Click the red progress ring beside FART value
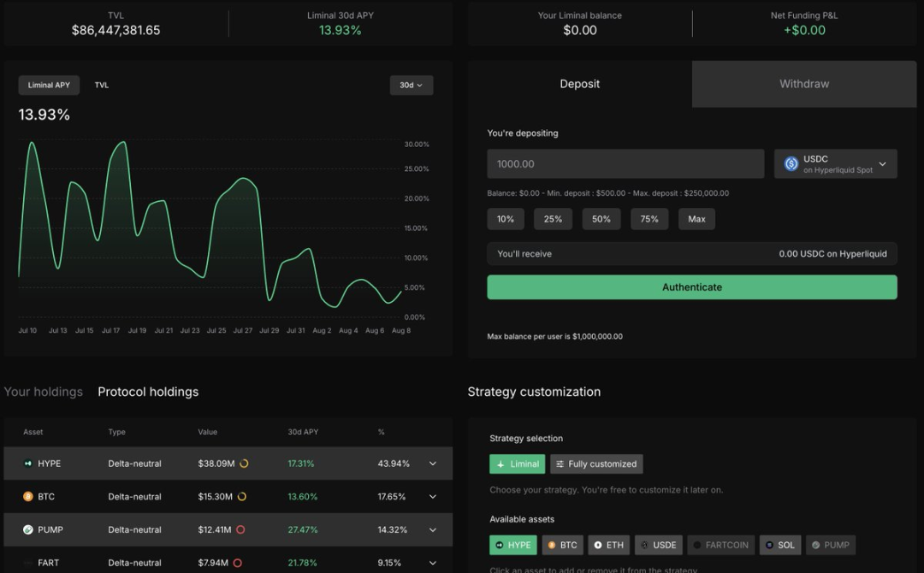The width and height of the screenshot is (924, 573). click(x=236, y=563)
